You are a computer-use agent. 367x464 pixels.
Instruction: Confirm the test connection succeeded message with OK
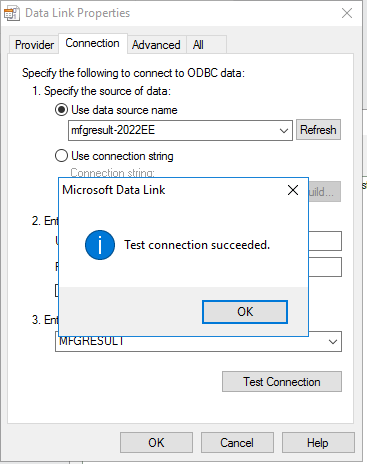[245, 312]
